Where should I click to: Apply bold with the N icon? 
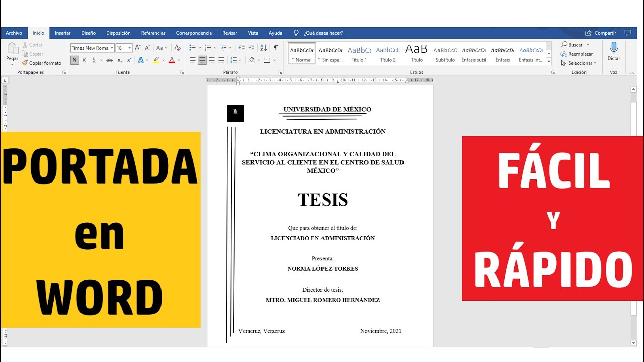[x=74, y=59]
